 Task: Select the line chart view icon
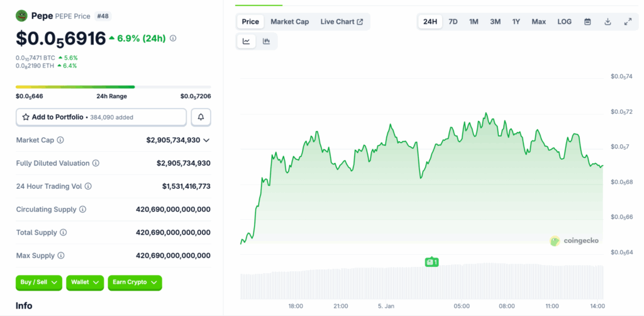tap(247, 42)
